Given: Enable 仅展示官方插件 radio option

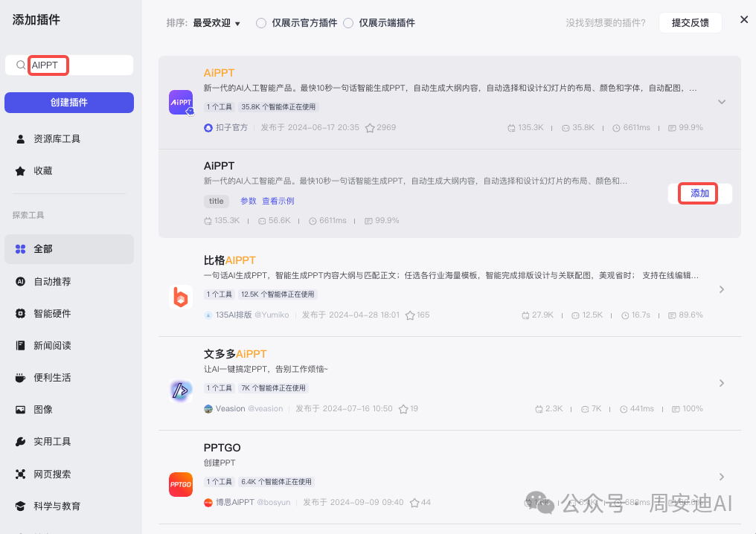Looking at the screenshot, I should (261, 23).
